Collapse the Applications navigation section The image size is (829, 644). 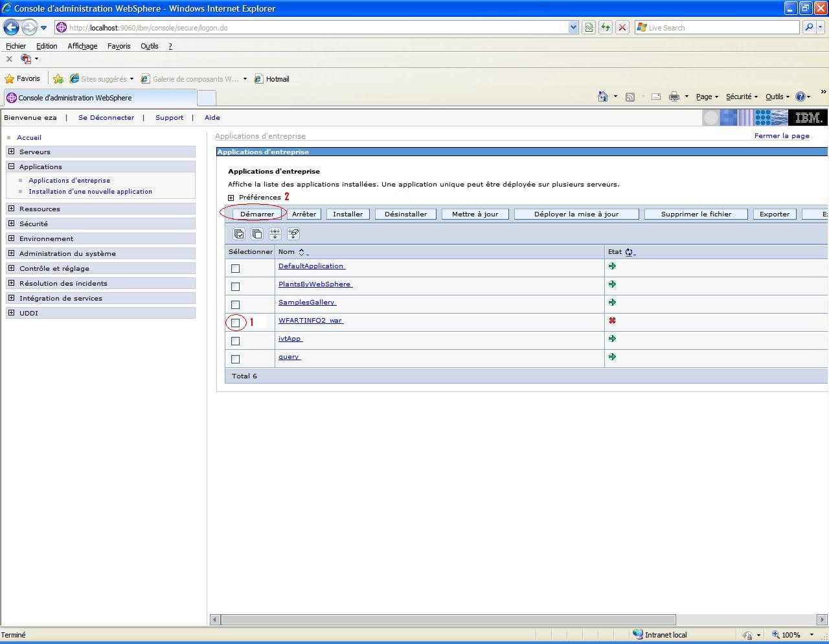click(11, 167)
